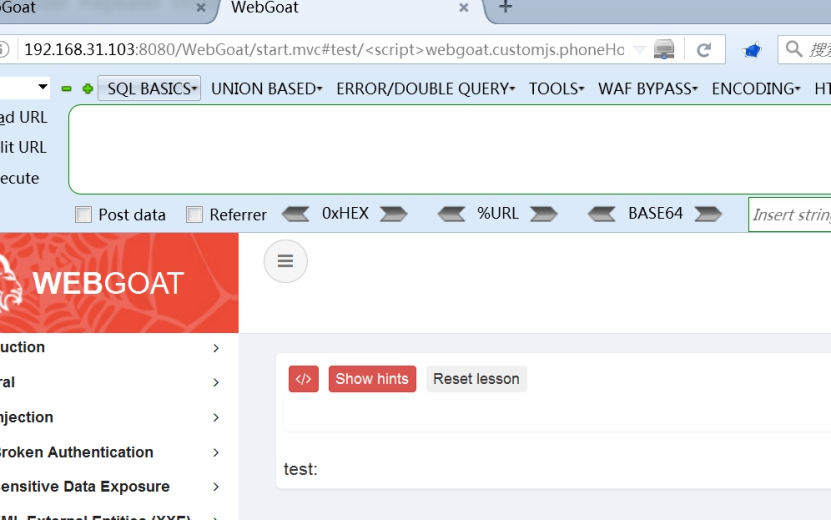The height and width of the screenshot is (520, 831).
Task: Click the 0xHEX label
Action: point(345,214)
